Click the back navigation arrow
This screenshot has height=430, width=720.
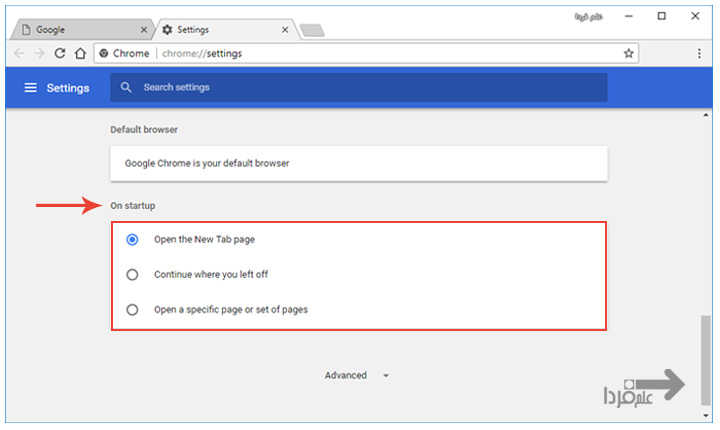[x=19, y=53]
